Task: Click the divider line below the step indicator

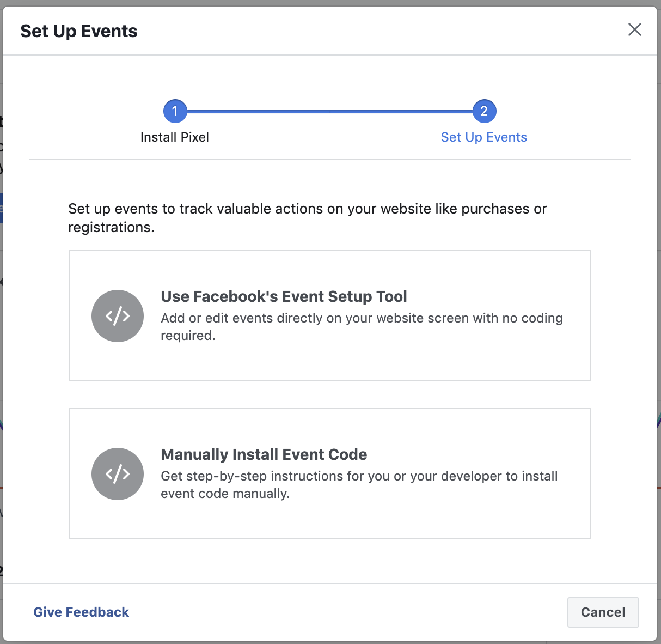Action: (x=330, y=160)
